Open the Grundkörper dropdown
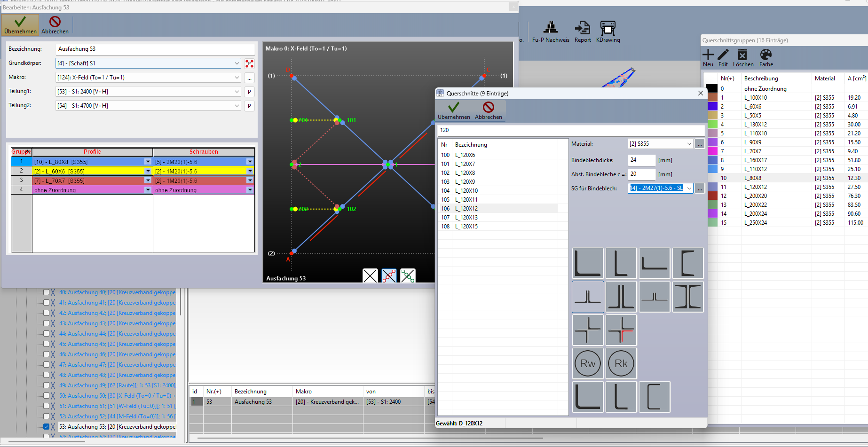 click(x=237, y=63)
